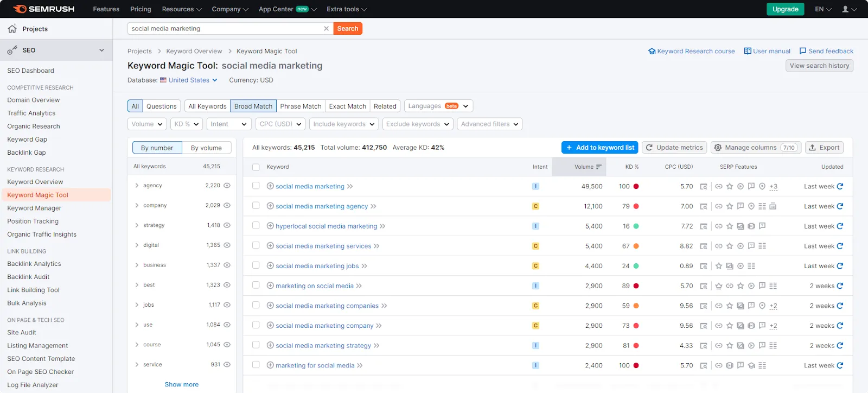
Task: Click the SEO gear icon in sidebar
Action: (x=12, y=50)
